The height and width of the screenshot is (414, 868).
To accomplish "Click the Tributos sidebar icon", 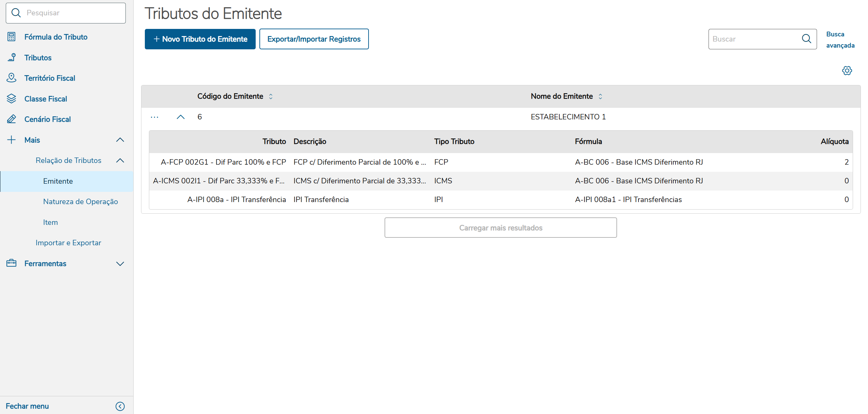I will [x=11, y=57].
